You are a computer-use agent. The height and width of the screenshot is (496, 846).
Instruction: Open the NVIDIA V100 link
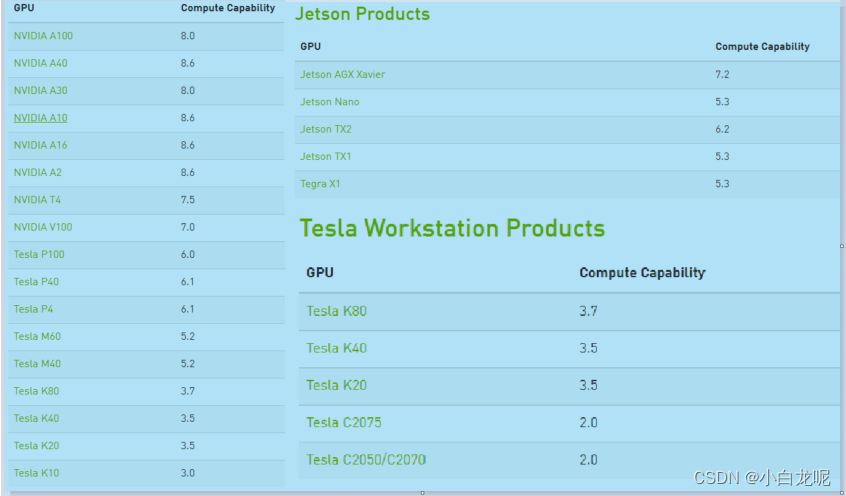coord(43,227)
